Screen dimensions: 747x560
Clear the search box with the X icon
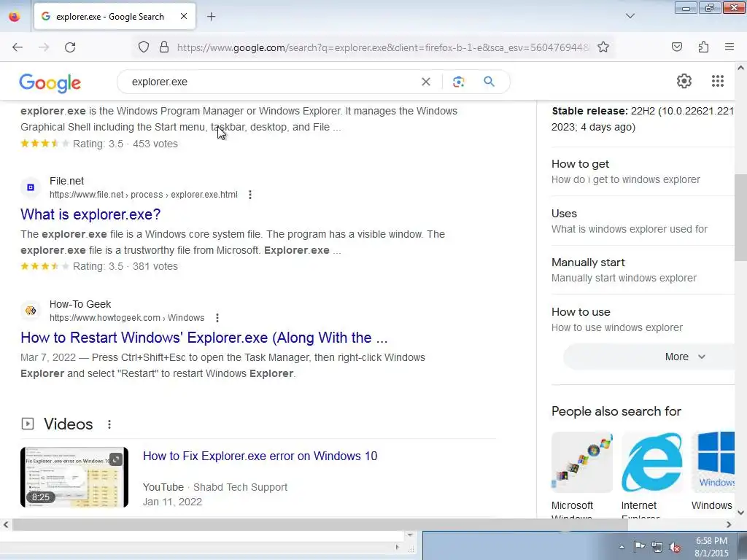426,82
